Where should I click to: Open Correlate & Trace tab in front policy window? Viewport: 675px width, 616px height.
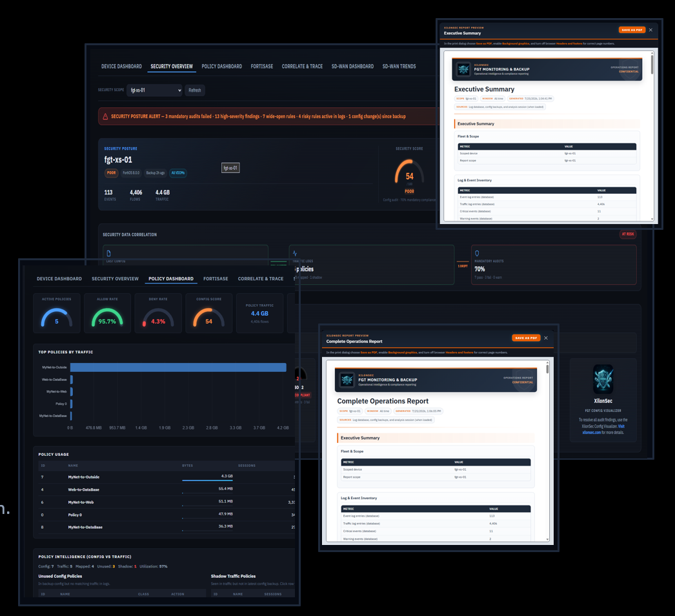click(261, 279)
